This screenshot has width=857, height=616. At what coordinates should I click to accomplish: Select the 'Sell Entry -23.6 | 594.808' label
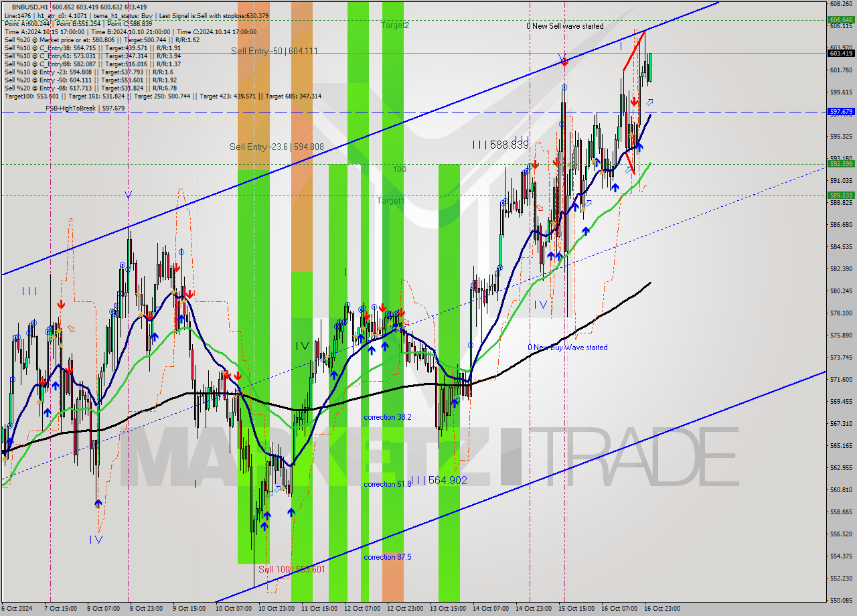277,147
